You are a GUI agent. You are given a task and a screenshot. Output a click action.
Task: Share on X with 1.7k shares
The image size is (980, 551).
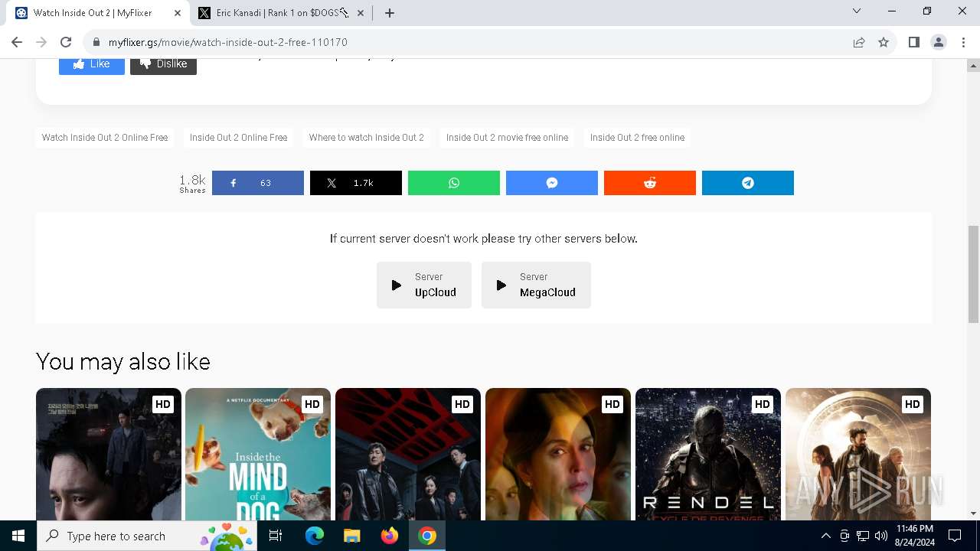(x=356, y=183)
